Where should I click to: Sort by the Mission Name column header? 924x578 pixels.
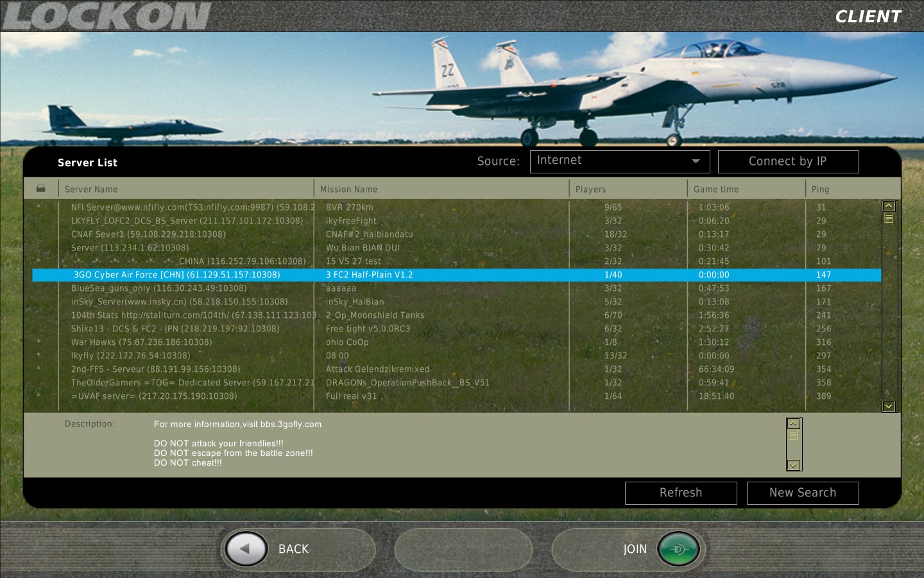click(x=348, y=189)
